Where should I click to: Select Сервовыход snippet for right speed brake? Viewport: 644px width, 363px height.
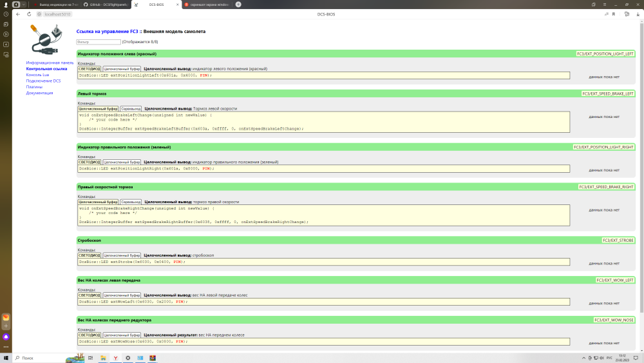[x=131, y=202]
